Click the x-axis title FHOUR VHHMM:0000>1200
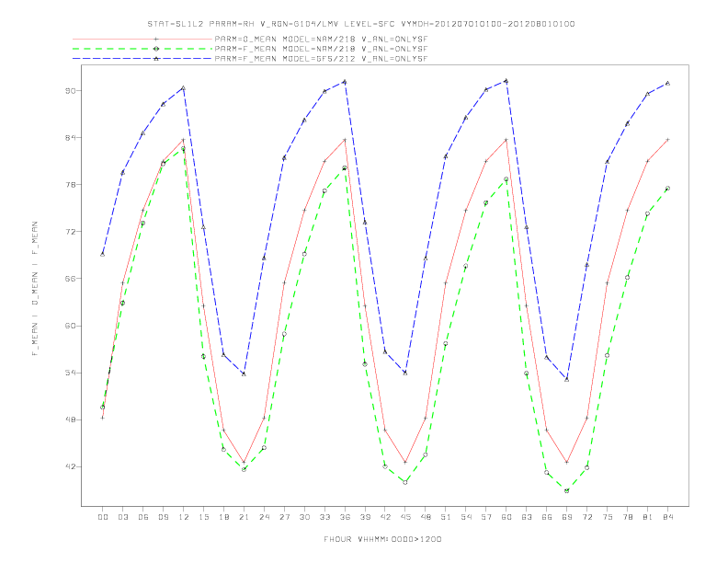The height and width of the screenshot is (563, 728). [x=382, y=539]
